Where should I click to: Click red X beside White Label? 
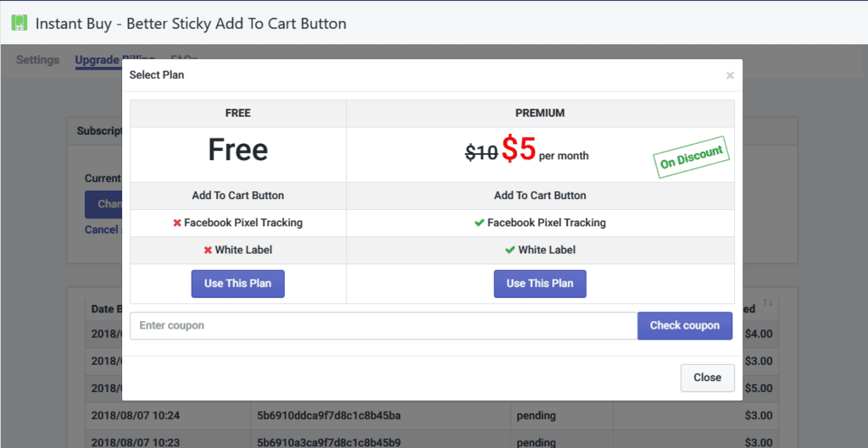pyautogui.click(x=209, y=250)
